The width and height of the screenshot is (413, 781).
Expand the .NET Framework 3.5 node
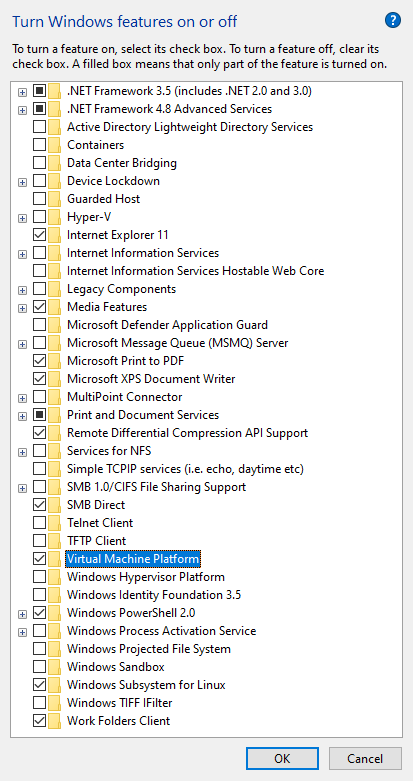click(x=22, y=92)
